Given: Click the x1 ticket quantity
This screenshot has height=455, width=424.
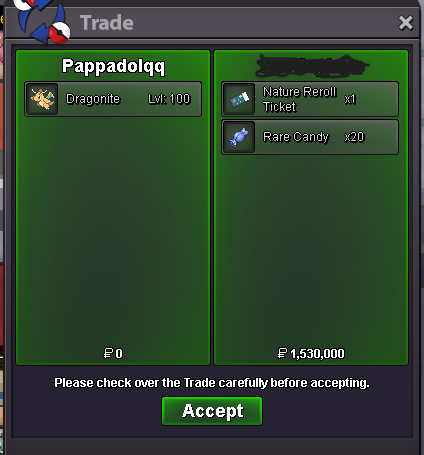Looking at the screenshot, I should point(350,99).
